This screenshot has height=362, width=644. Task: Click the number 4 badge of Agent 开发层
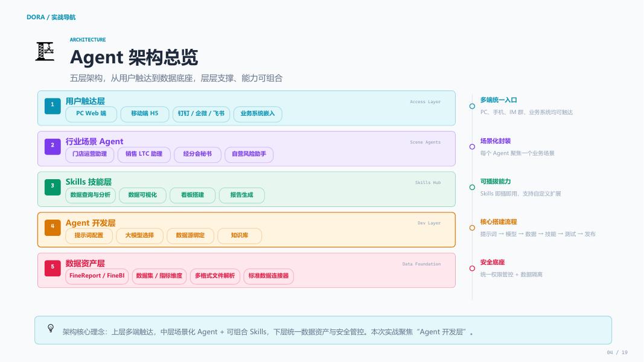click(x=53, y=228)
